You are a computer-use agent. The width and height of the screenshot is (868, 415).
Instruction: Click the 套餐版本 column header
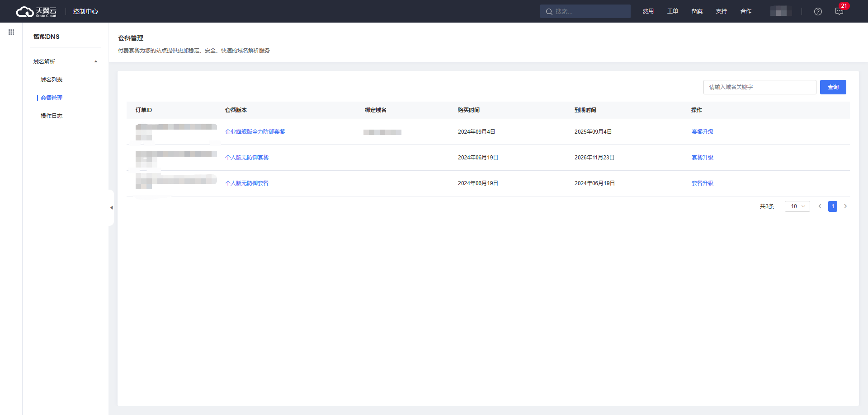coord(236,110)
